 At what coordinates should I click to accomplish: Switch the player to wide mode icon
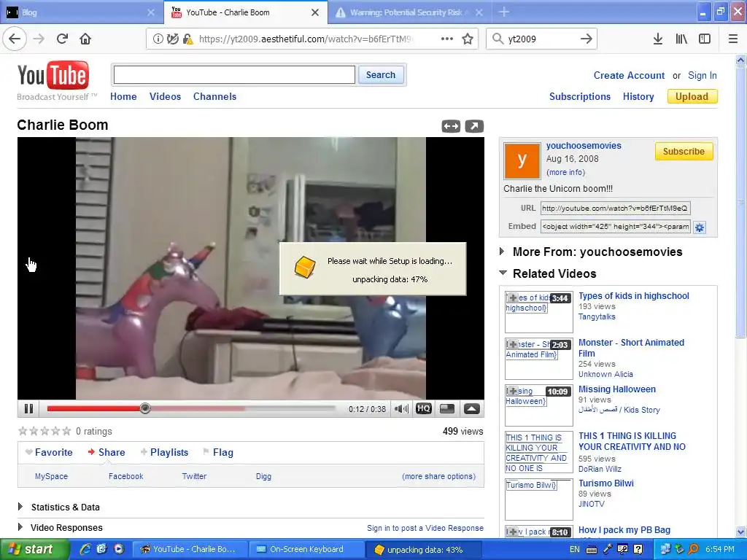pos(451,126)
